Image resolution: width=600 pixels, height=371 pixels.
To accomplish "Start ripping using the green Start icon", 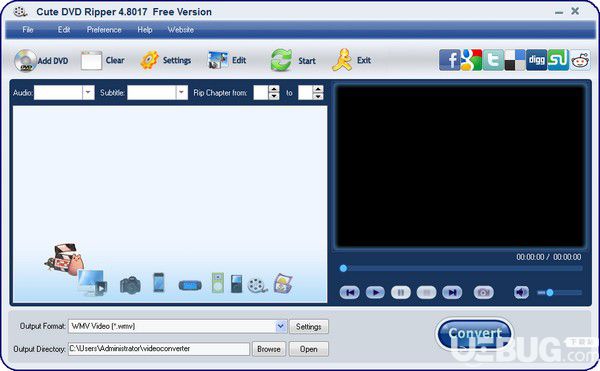I will [293, 60].
